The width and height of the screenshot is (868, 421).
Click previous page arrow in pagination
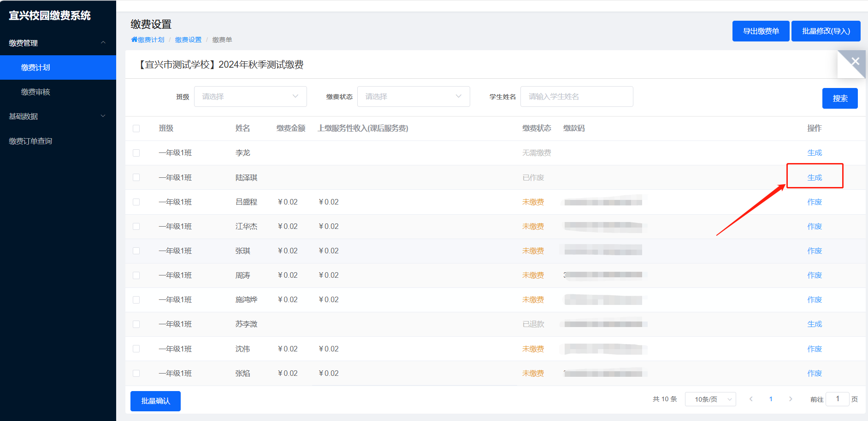pos(751,399)
